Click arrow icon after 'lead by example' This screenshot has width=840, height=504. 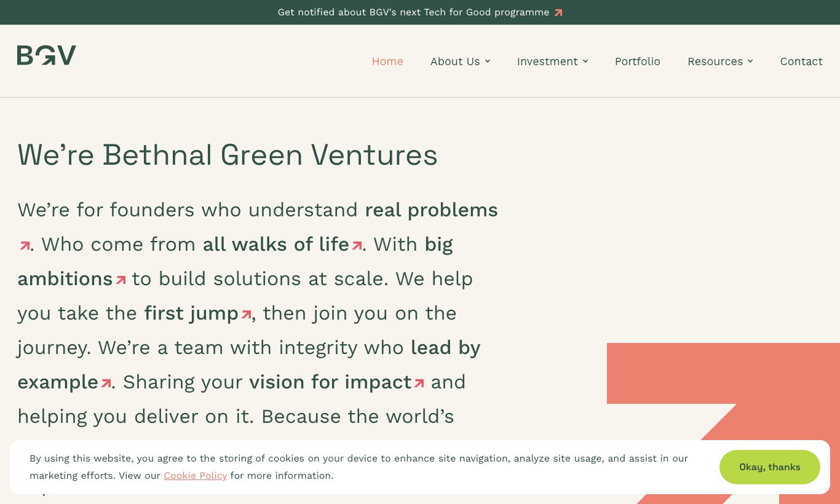[106, 383]
